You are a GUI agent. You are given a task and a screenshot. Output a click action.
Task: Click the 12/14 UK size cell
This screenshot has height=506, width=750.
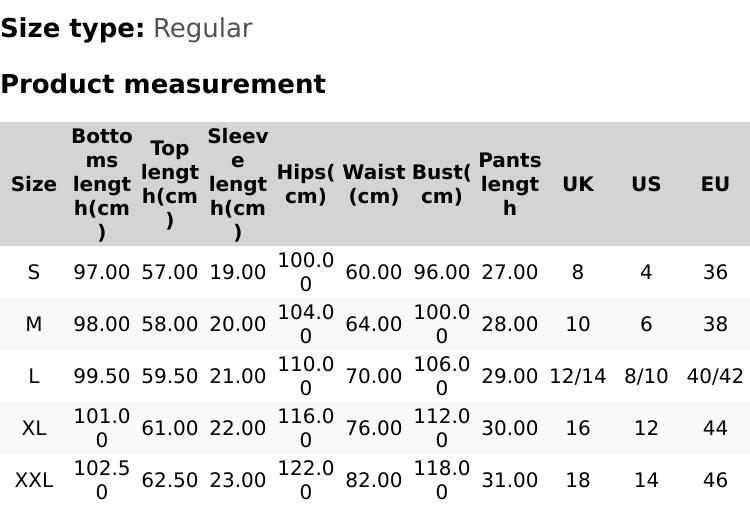[x=578, y=376]
